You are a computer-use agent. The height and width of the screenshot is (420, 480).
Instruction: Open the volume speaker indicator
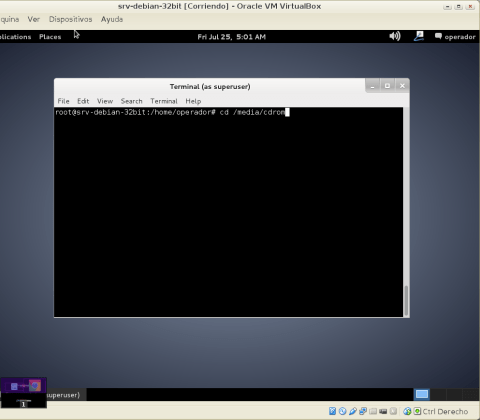click(395, 36)
